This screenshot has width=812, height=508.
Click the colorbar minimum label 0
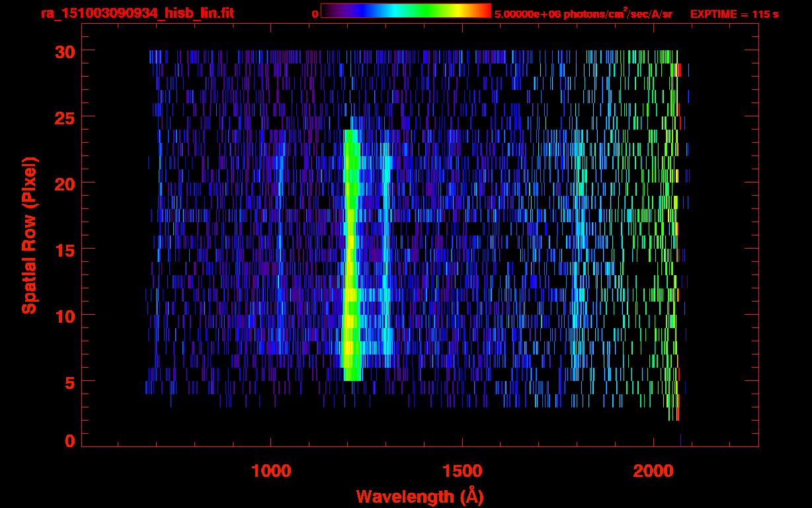315,14
